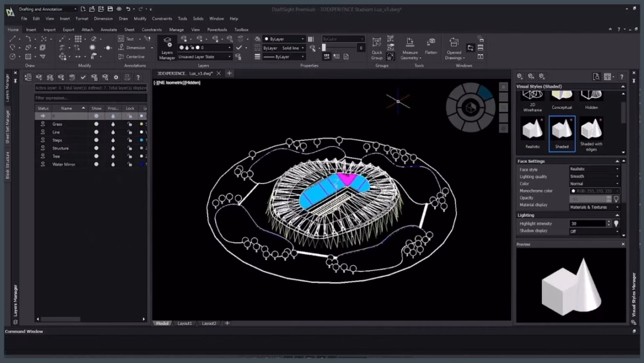Click the help icon in Visual Styles panel
This screenshot has height=363, width=644.
(x=622, y=76)
